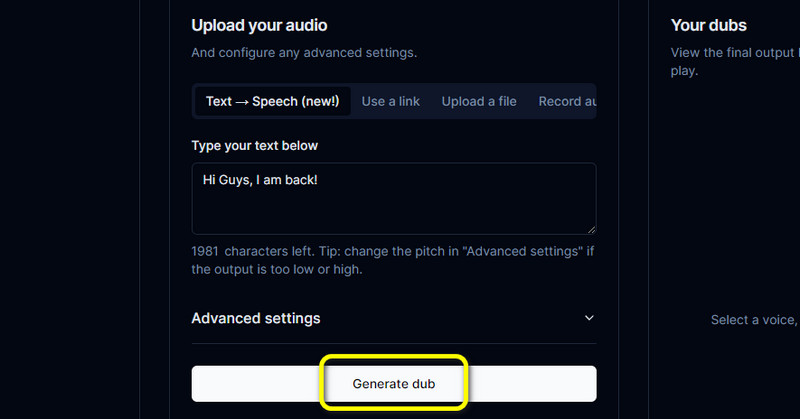Switch to the partially visible Record tab
Screen dimensions: 800x419
[x=567, y=101]
